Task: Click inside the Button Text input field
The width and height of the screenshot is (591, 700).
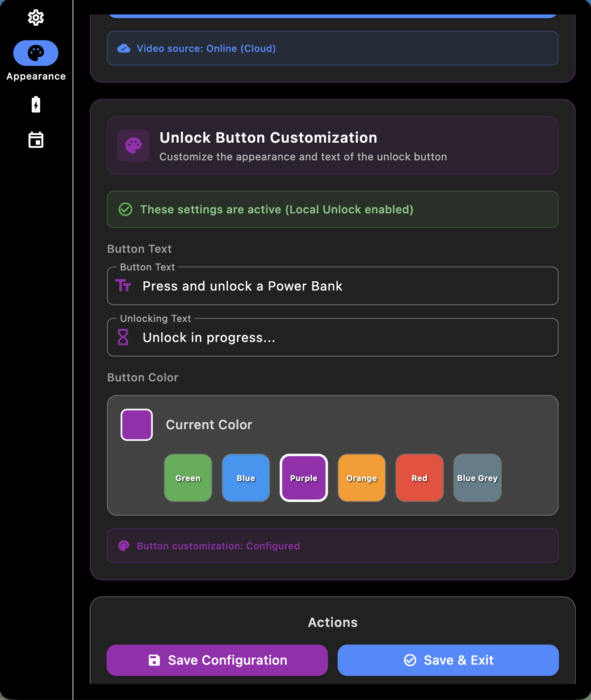Action: point(322,286)
